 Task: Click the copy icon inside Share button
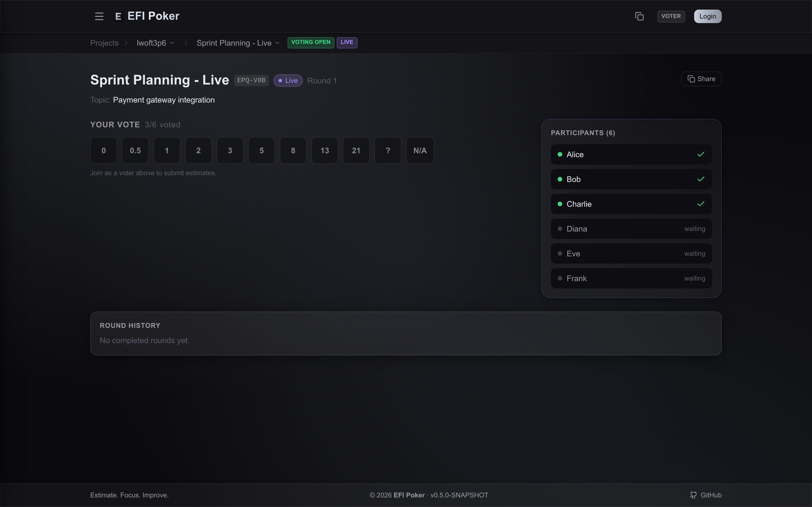coord(691,79)
